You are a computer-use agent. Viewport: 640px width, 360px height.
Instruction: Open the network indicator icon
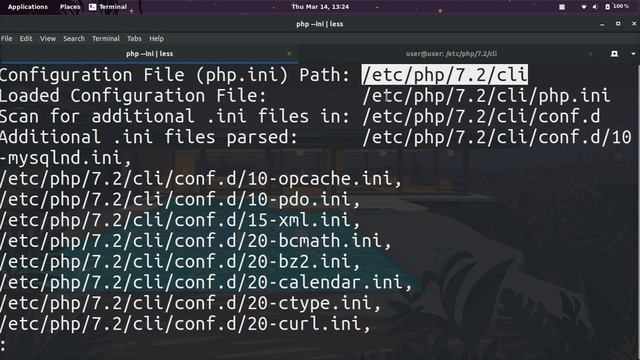pyautogui.click(x=584, y=7)
